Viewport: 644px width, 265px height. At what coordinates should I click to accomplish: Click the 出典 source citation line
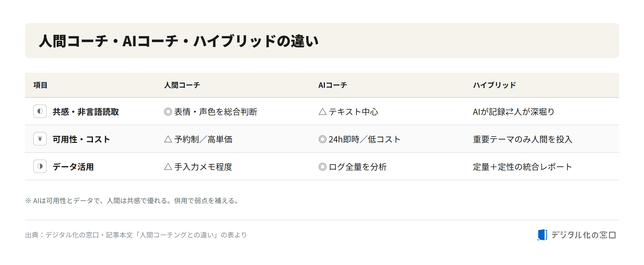[136, 235]
